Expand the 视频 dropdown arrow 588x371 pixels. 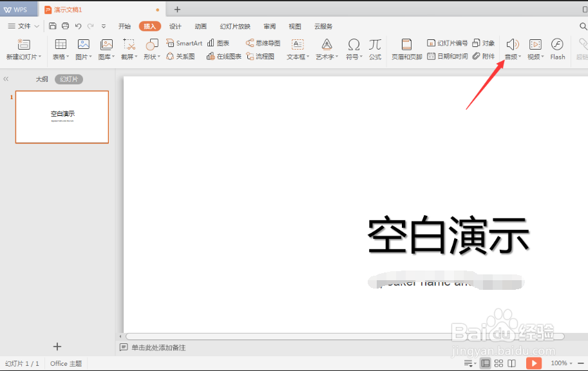point(543,57)
